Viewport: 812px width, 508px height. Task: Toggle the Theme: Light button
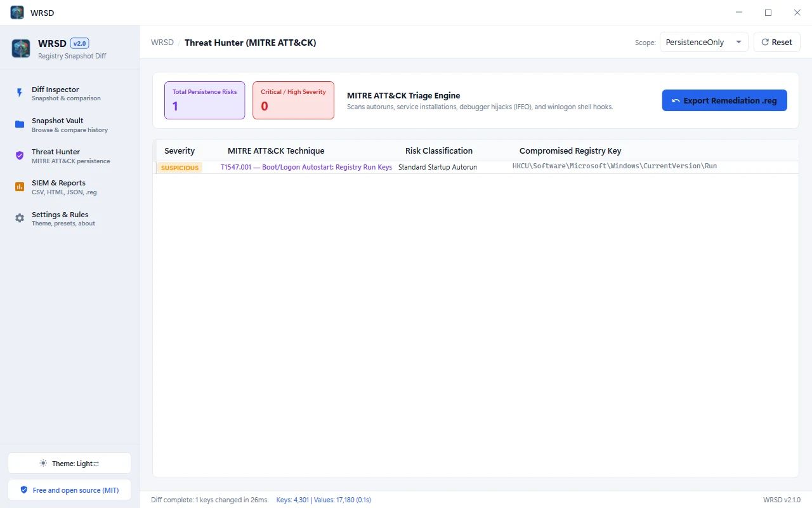(70, 464)
